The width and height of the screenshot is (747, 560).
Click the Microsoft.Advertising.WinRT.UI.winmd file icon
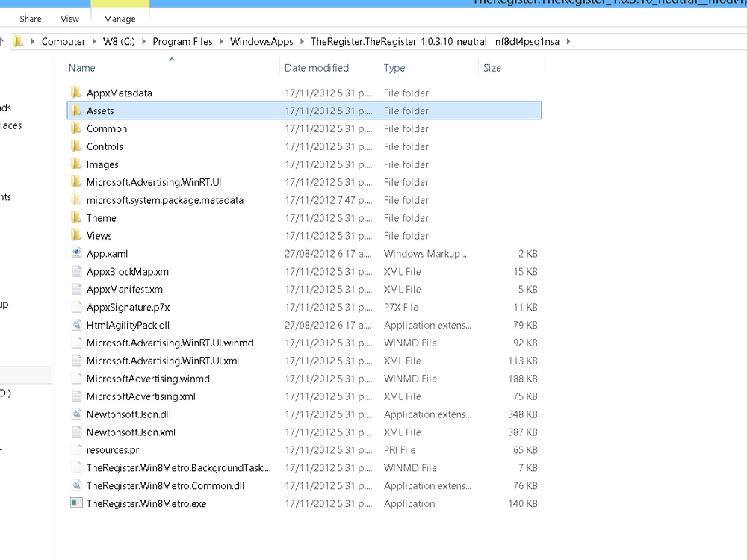76,343
